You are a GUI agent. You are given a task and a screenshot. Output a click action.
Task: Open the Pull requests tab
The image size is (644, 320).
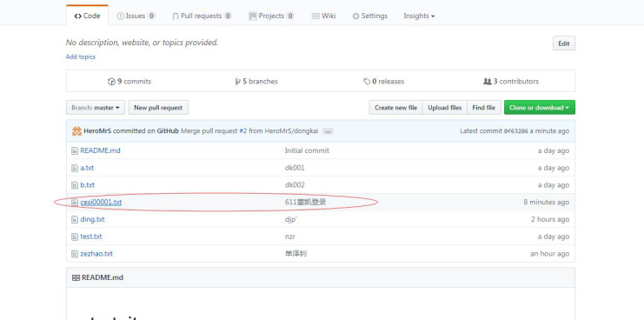[x=202, y=16]
